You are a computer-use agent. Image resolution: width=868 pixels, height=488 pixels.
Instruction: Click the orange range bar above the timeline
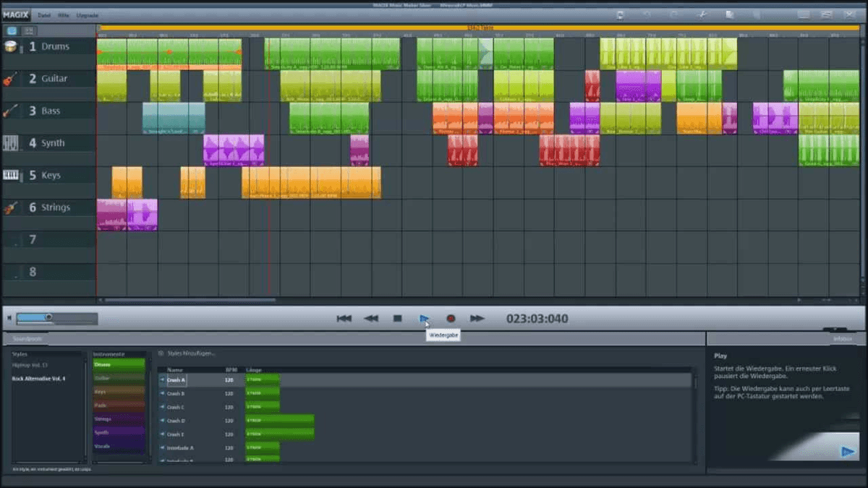(x=480, y=28)
